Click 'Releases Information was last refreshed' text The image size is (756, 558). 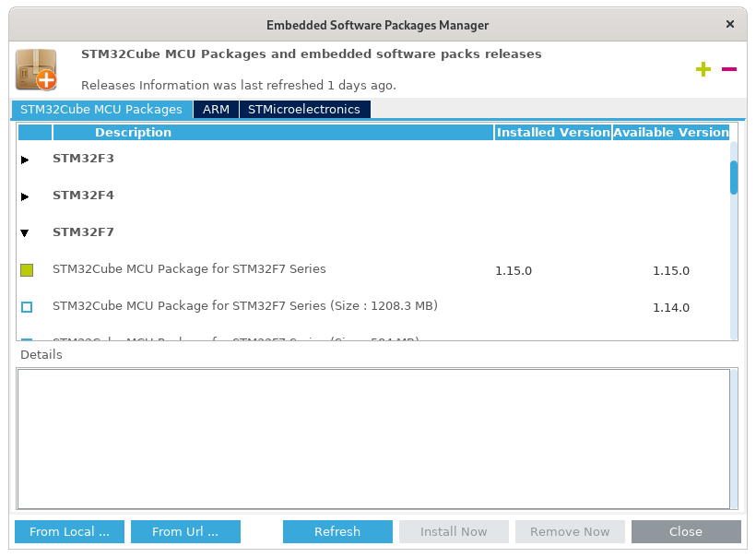pyautogui.click(x=239, y=86)
